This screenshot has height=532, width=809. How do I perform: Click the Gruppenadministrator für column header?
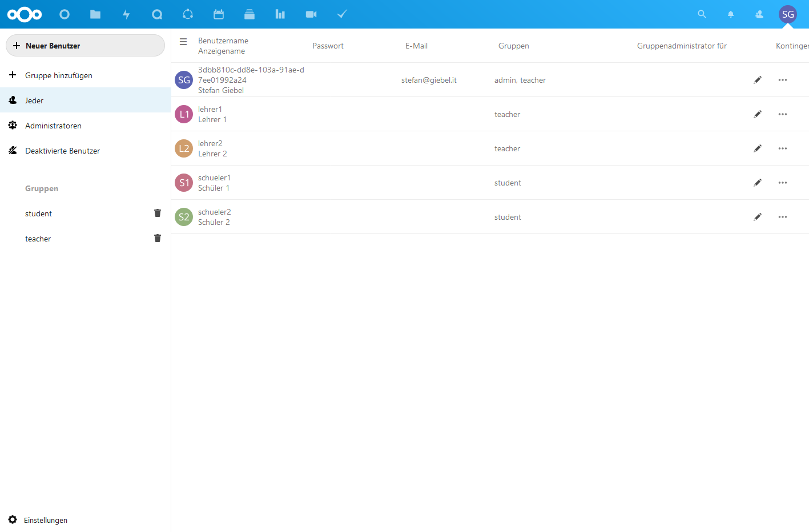pyautogui.click(x=682, y=46)
